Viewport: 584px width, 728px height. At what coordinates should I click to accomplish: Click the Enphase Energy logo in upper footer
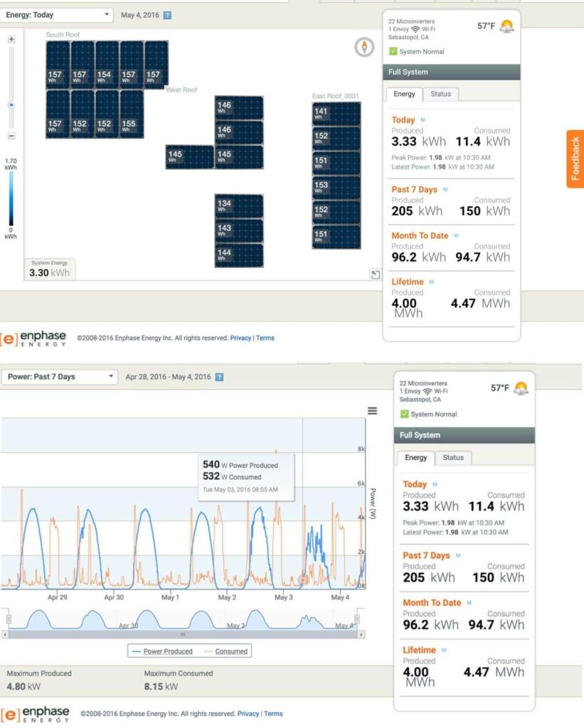coord(33,338)
